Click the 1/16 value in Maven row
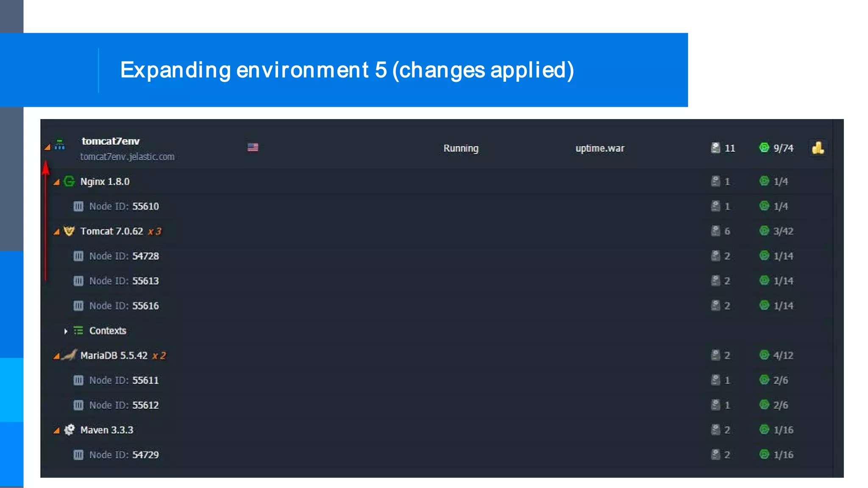The image size is (868, 488). click(x=783, y=430)
